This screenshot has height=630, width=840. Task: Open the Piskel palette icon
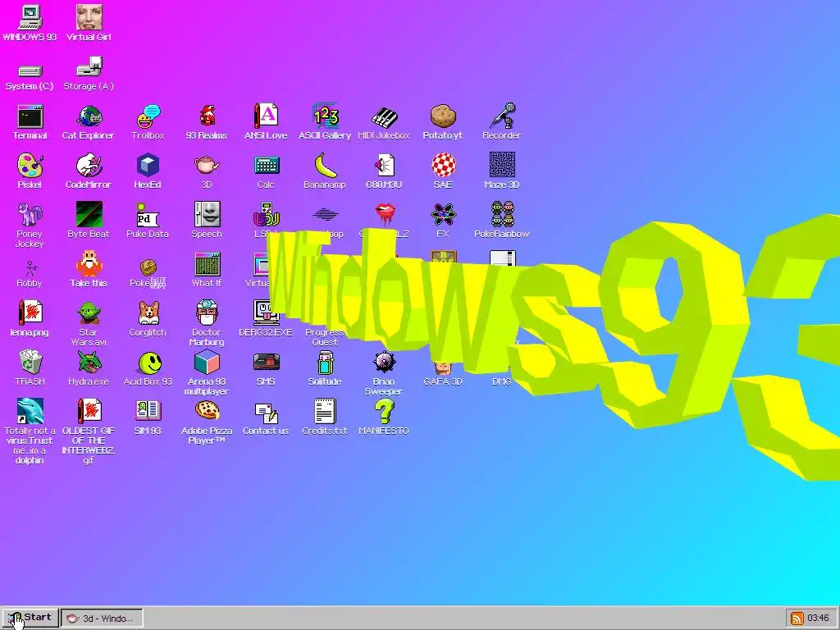[30, 166]
